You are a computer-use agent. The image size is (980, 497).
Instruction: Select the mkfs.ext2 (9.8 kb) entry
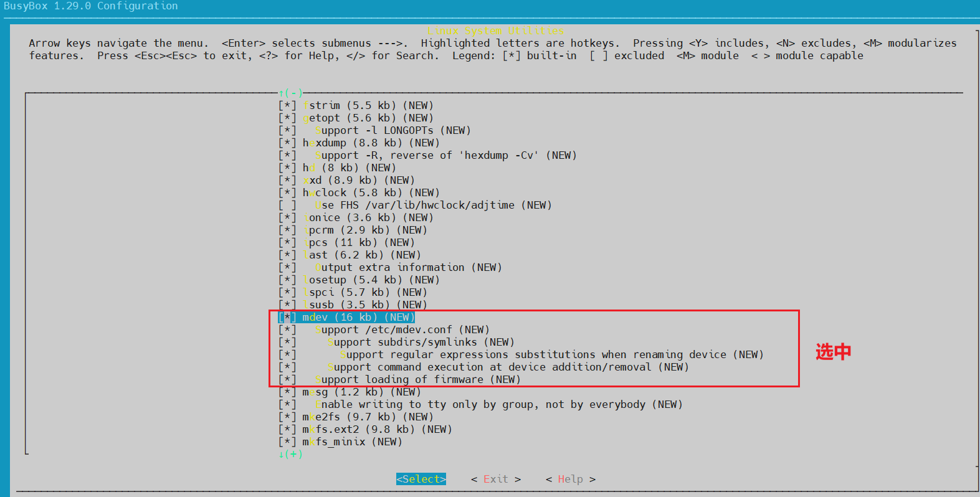pyautogui.click(x=378, y=429)
